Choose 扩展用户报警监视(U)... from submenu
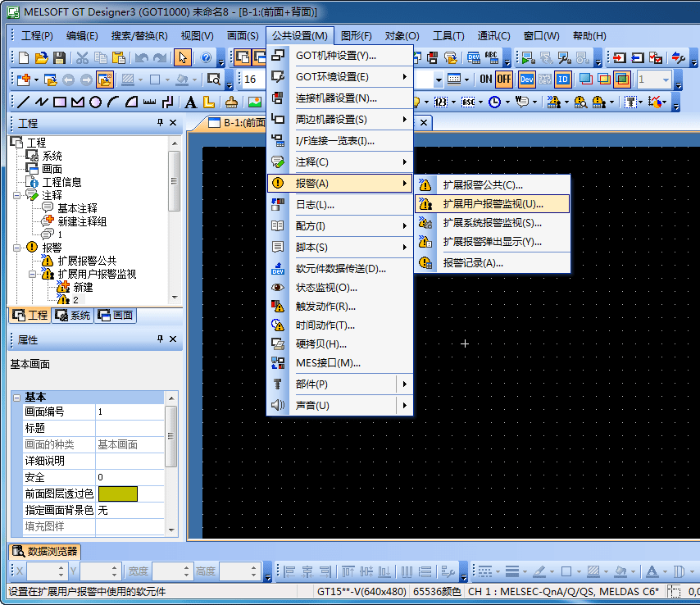 tap(493, 203)
